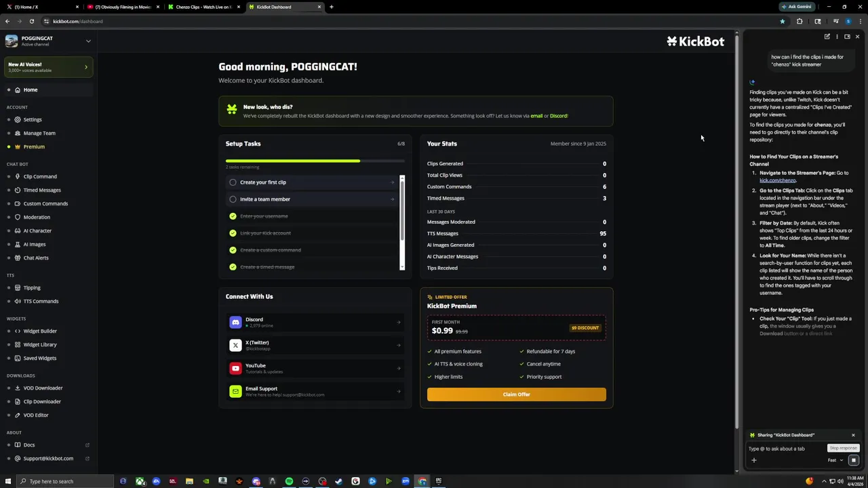Toggle the Enter your username checkmark
Image resolution: width=868 pixels, height=488 pixels.
pyautogui.click(x=233, y=216)
